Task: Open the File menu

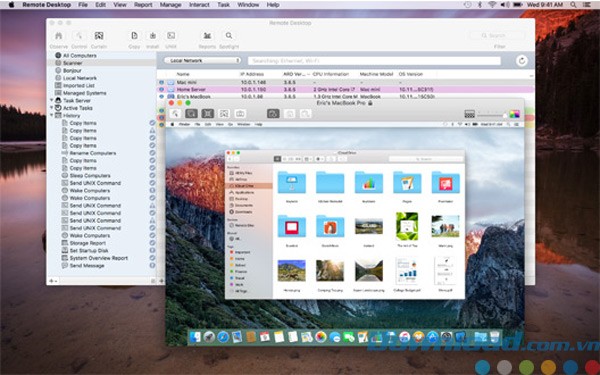Action: 83,5
